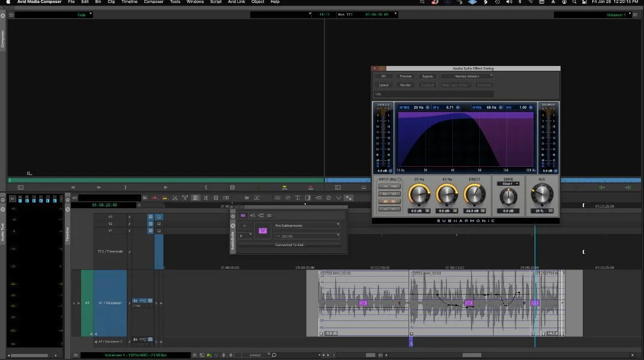Open the Pro Subharmonic plug-in dropdown
The width and height of the screenshot is (644, 360).
pyautogui.click(x=307, y=226)
